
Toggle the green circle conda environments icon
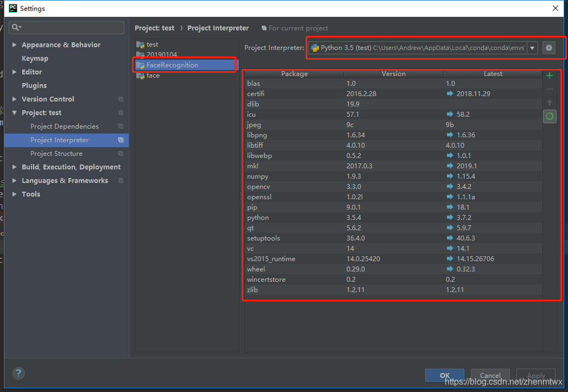[550, 116]
